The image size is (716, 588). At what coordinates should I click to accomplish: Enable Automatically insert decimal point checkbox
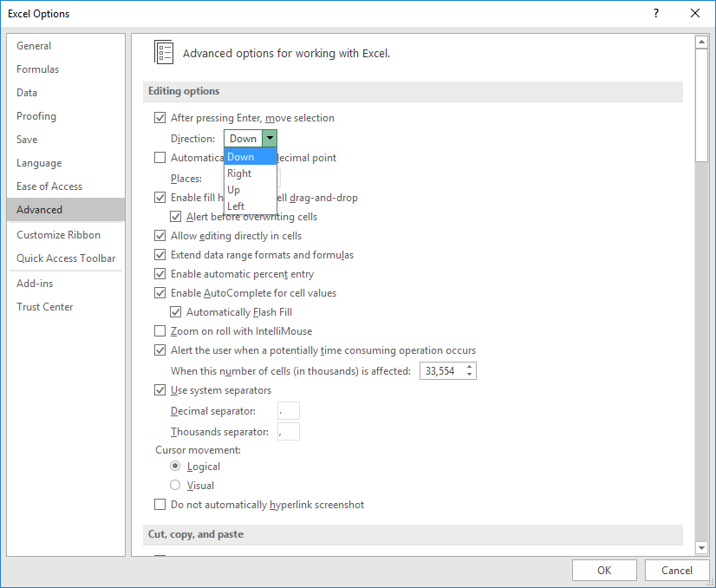pos(159,158)
